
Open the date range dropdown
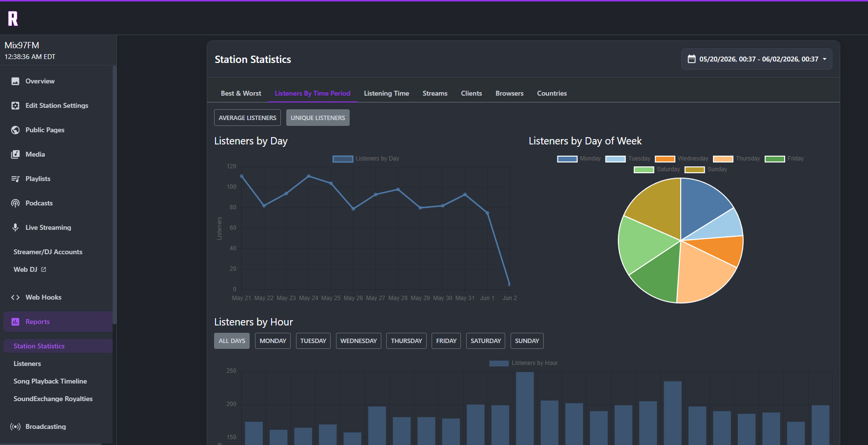click(x=756, y=59)
